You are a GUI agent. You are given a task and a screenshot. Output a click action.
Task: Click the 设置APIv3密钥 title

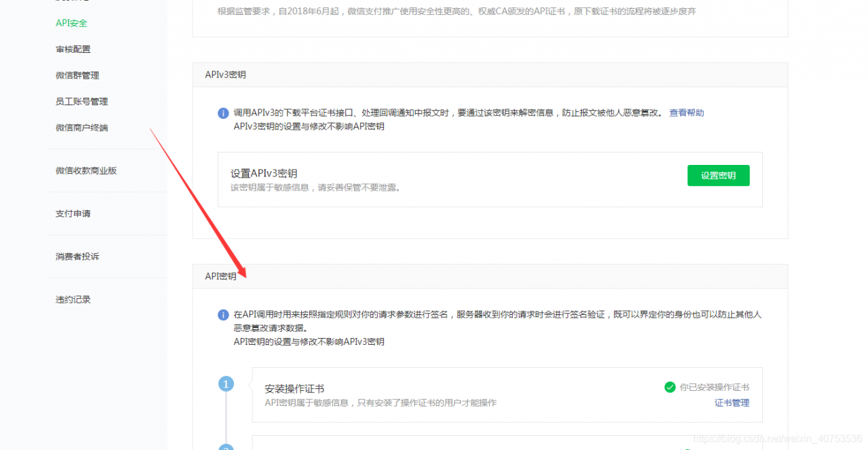(x=264, y=173)
